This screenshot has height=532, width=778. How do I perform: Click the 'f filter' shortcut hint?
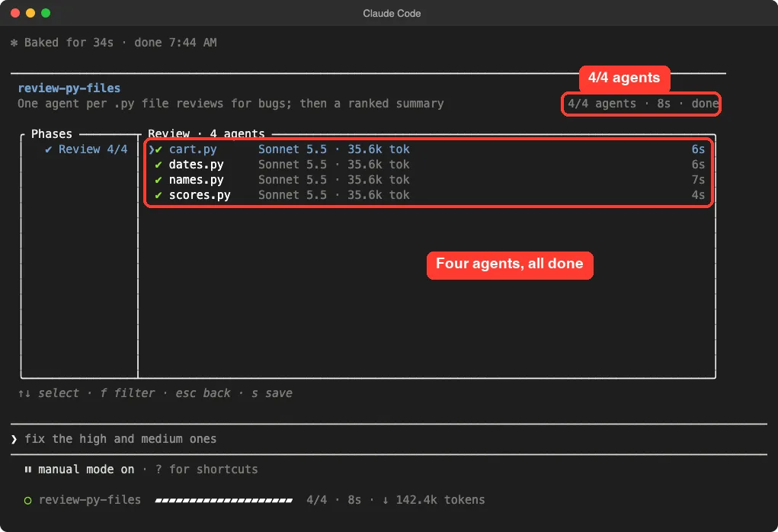127,393
